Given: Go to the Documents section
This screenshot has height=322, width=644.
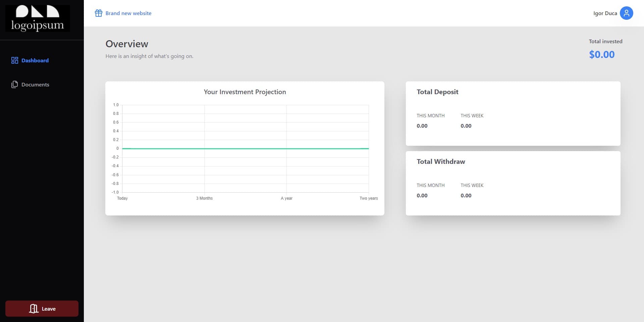Looking at the screenshot, I should point(35,84).
